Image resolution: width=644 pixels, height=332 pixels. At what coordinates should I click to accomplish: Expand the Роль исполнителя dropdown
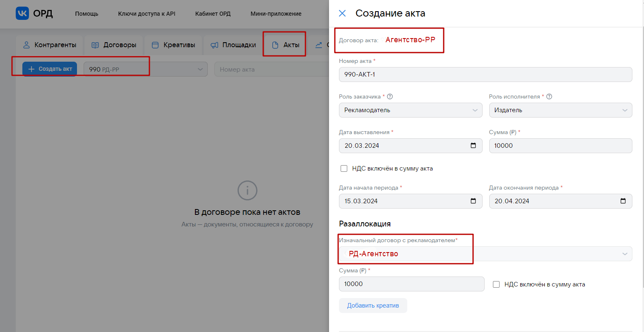[625, 110]
